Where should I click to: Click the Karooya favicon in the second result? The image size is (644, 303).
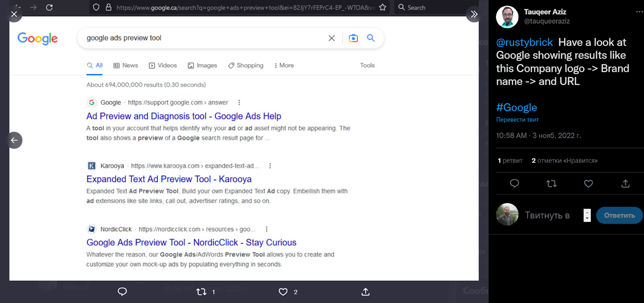92,166
